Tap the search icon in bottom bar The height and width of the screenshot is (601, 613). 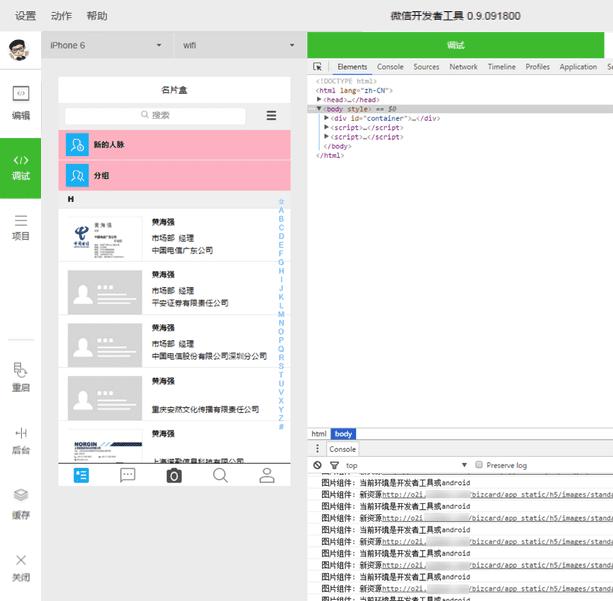click(x=220, y=475)
